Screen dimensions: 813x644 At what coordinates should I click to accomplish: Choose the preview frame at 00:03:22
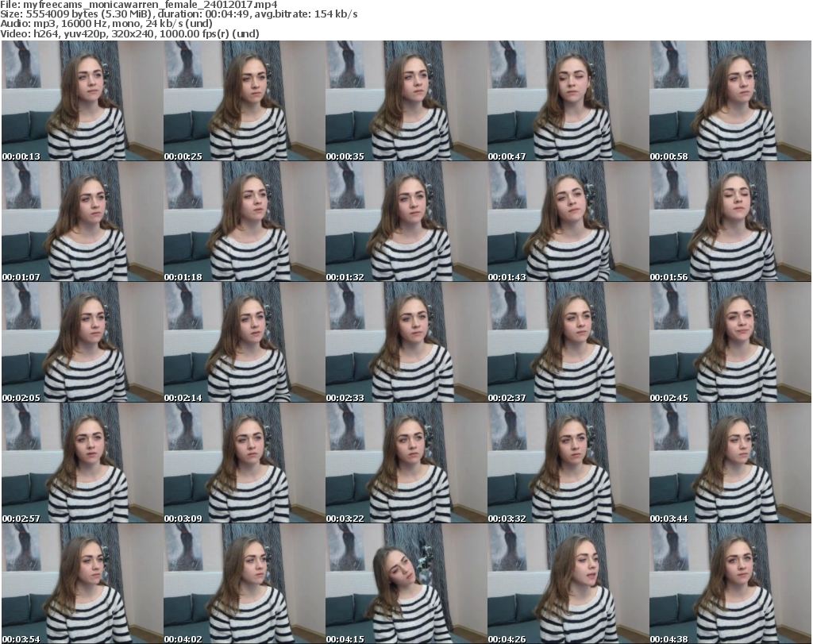(x=406, y=462)
